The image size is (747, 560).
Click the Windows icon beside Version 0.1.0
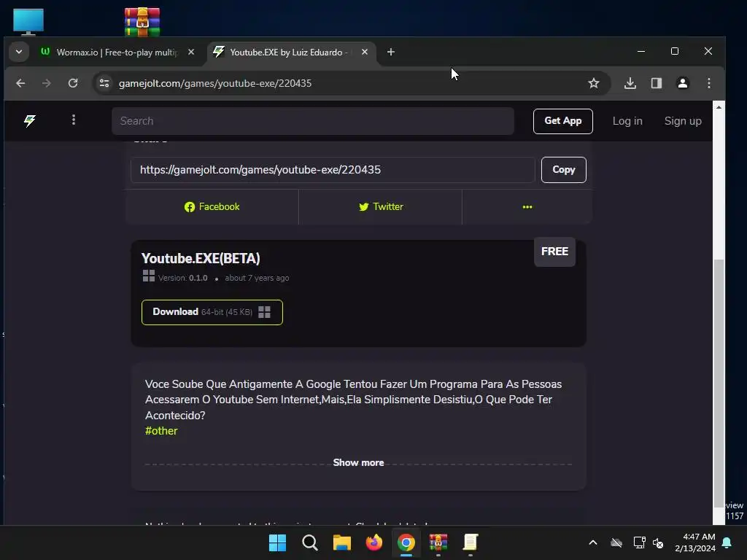pyautogui.click(x=149, y=276)
